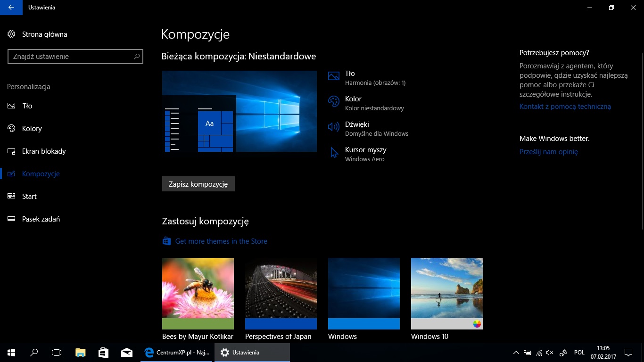Launch Windows Store from taskbar
Viewport: 644px width, 362px height.
(103, 352)
